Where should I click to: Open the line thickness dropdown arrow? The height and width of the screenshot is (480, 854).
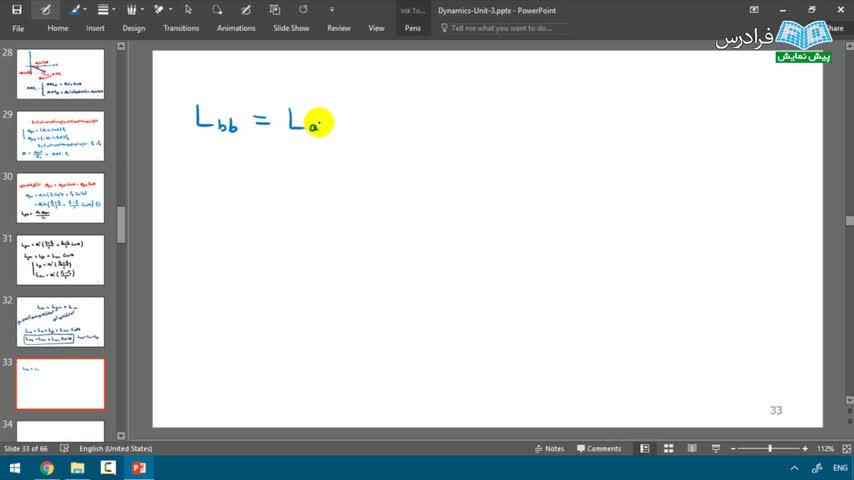tap(113, 10)
